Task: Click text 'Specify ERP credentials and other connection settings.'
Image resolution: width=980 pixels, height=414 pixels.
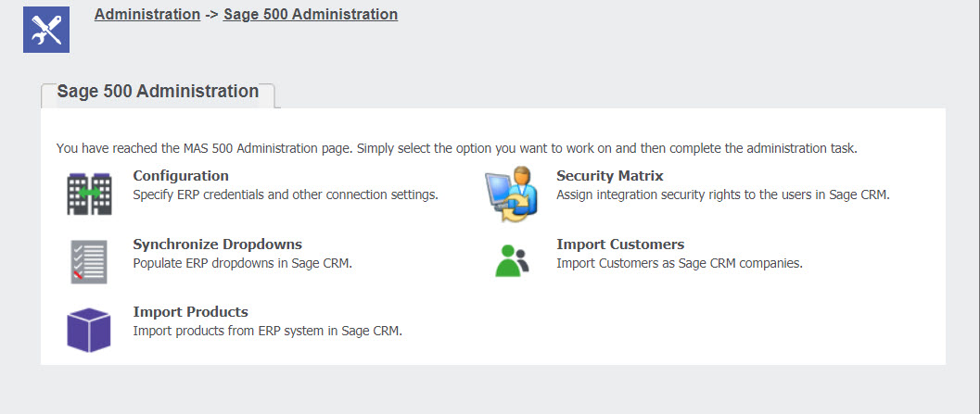Action: [286, 194]
